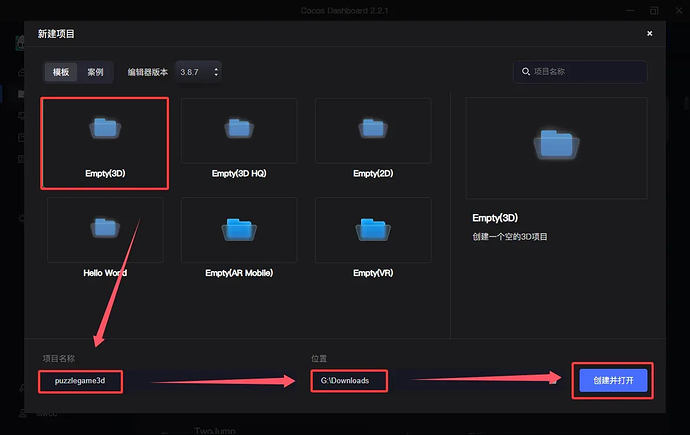The image size is (690, 435).
Task: Open the editor version 3.8.7 dropdown
Action: tap(198, 72)
